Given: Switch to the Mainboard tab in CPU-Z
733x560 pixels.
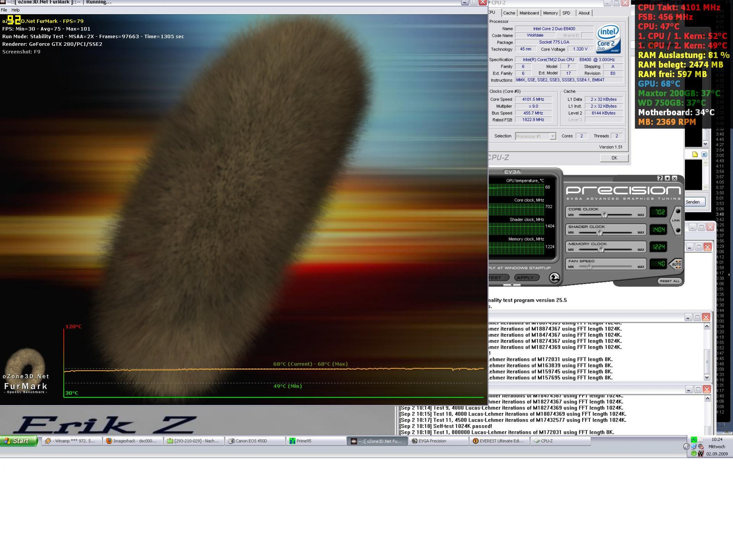Looking at the screenshot, I should [529, 13].
